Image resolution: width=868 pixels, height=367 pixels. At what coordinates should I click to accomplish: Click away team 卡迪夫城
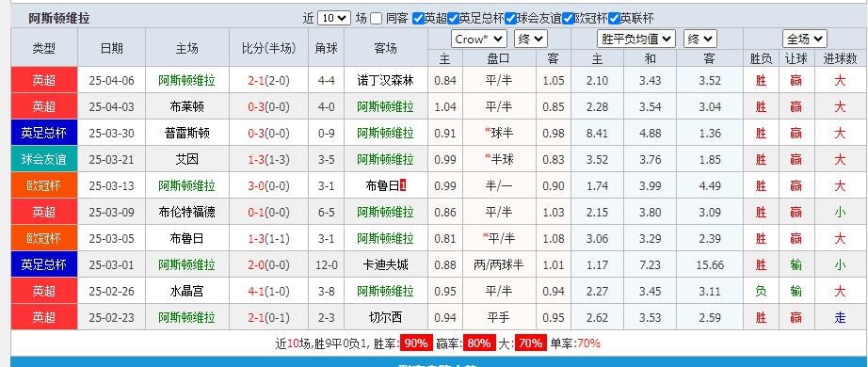pyautogui.click(x=386, y=264)
